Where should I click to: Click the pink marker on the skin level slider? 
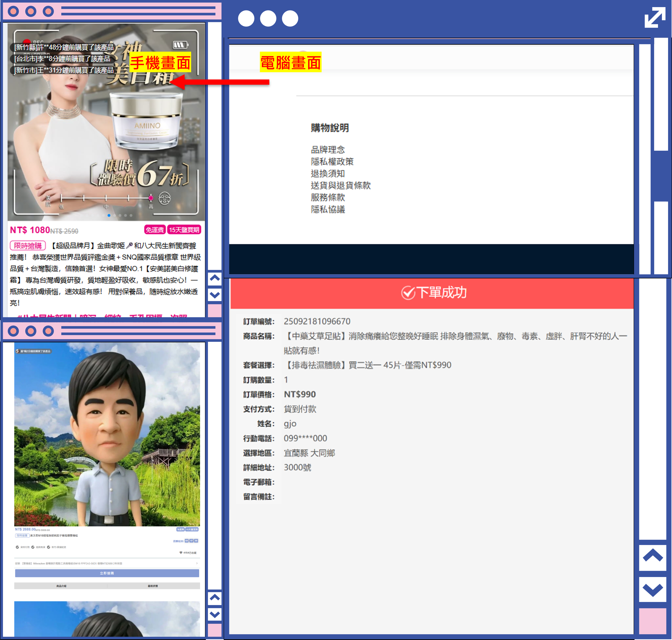[151, 198]
